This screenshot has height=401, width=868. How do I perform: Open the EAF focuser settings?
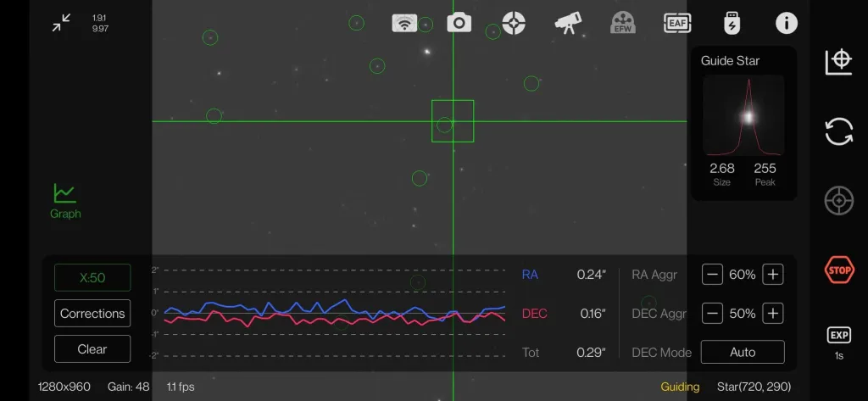(677, 23)
